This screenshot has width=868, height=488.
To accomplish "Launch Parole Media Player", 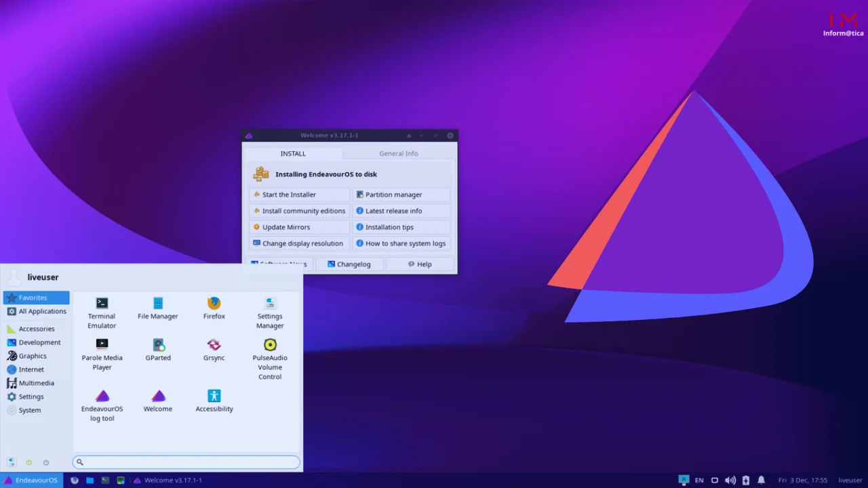I will (102, 354).
